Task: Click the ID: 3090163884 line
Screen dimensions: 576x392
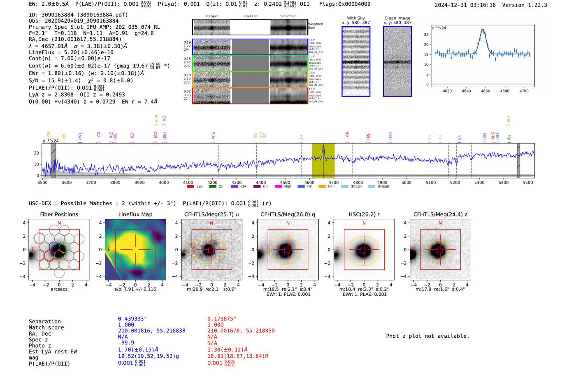Action: point(78,15)
